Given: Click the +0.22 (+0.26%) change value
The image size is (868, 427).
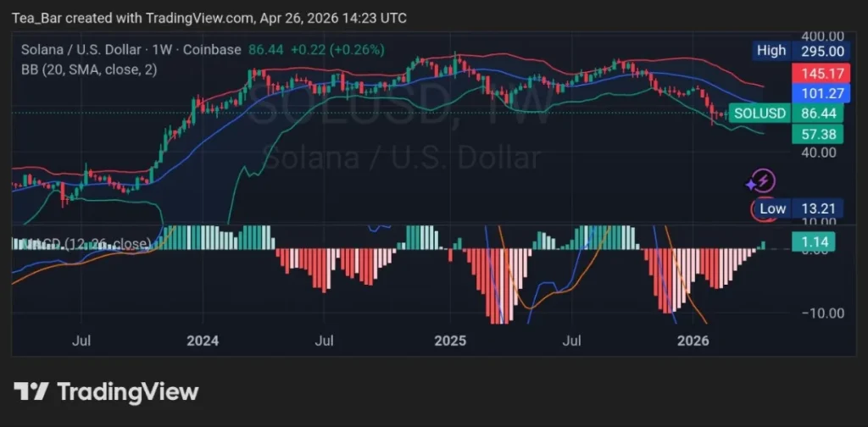Looking at the screenshot, I should click(x=337, y=50).
